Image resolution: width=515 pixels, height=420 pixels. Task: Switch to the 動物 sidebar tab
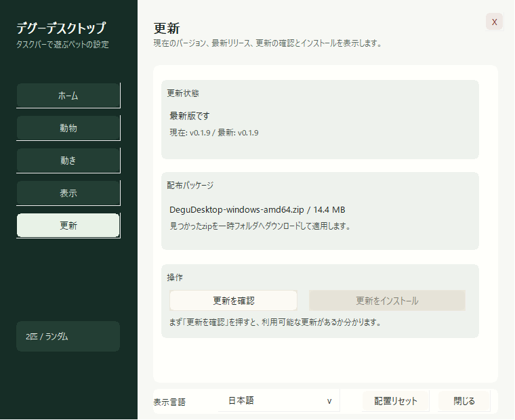click(x=68, y=128)
